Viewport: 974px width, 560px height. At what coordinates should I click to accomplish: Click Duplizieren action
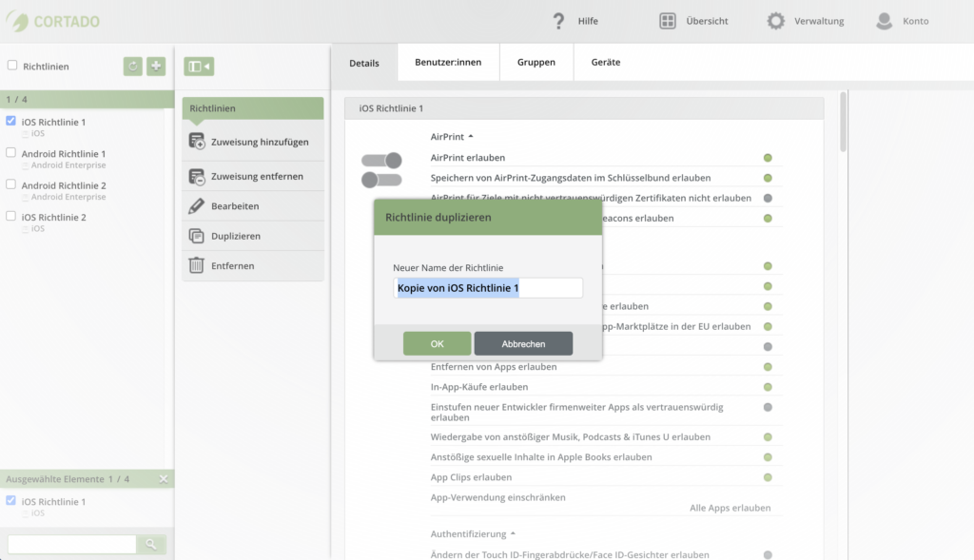pyautogui.click(x=253, y=236)
